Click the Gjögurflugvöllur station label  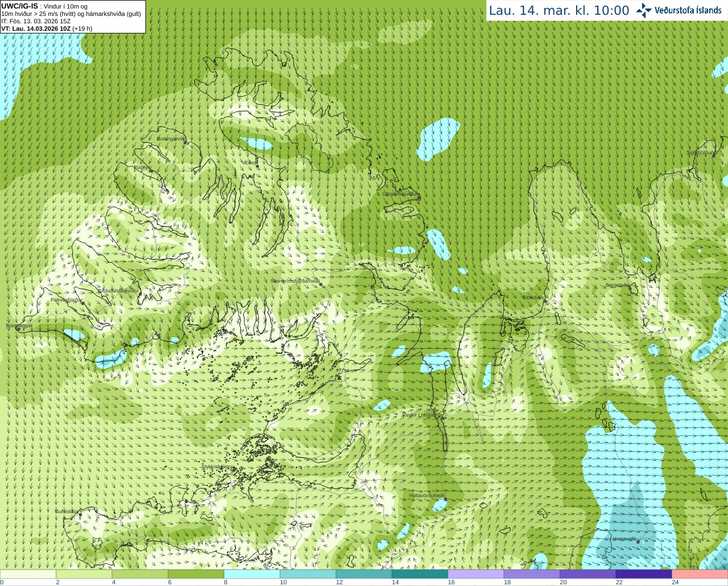pyautogui.click(x=400, y=194)
